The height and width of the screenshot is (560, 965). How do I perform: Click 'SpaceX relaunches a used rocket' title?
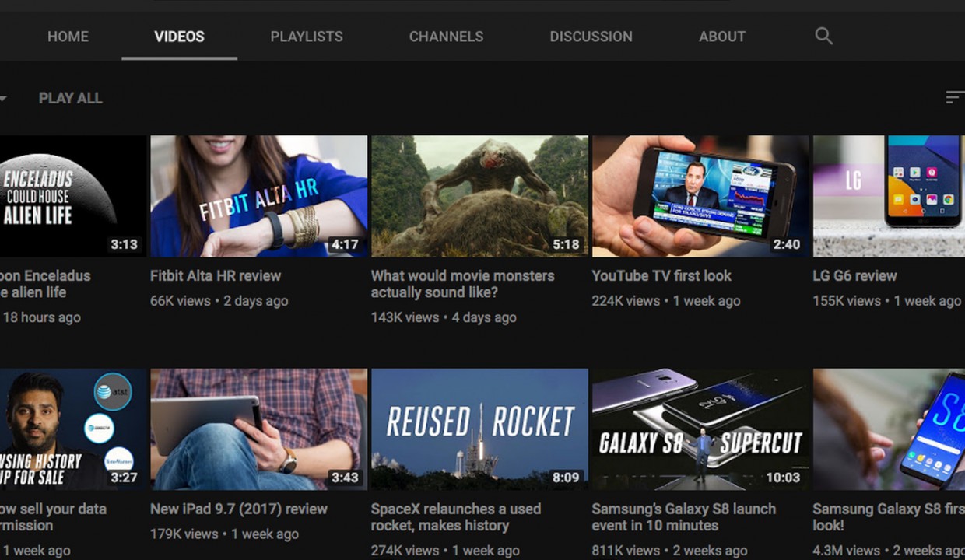[x=456, y=517]
